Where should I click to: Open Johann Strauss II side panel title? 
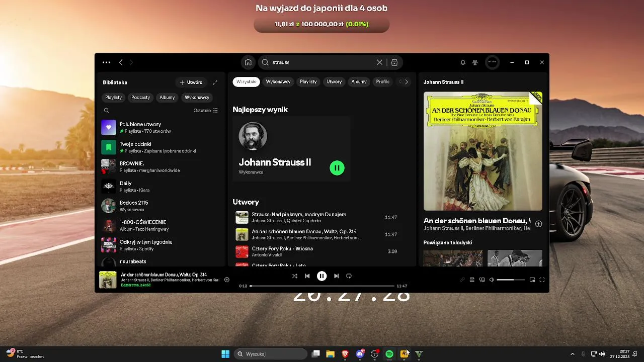coord(443,82)
